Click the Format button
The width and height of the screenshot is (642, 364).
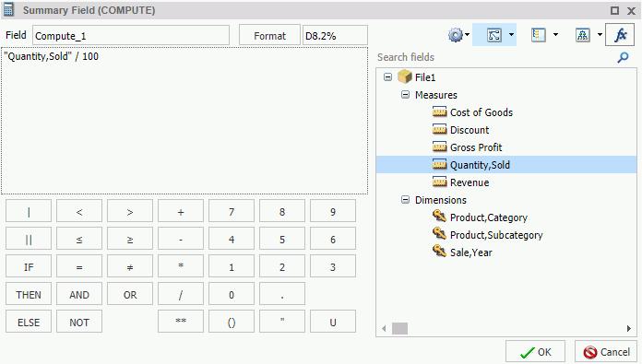pos(269,36)
